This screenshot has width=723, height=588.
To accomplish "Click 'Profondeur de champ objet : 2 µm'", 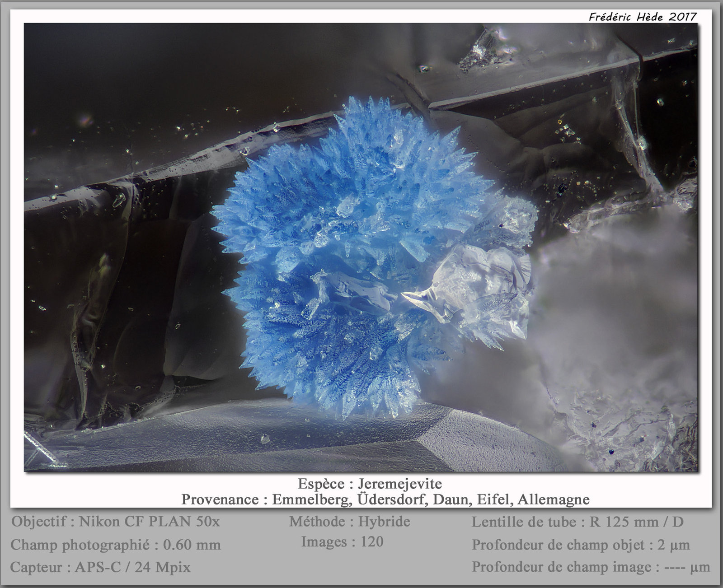I will click(x=581, y=545).
